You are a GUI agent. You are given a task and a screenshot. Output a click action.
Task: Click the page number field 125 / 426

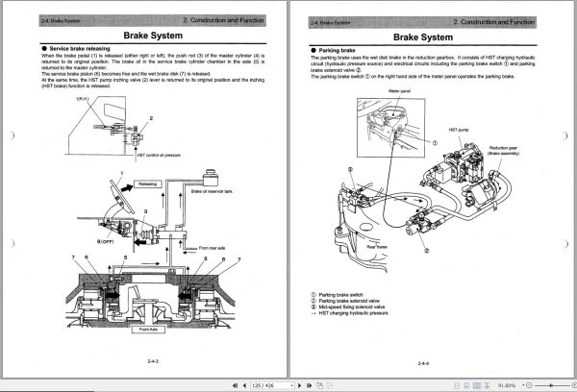(x=271, y=385)
